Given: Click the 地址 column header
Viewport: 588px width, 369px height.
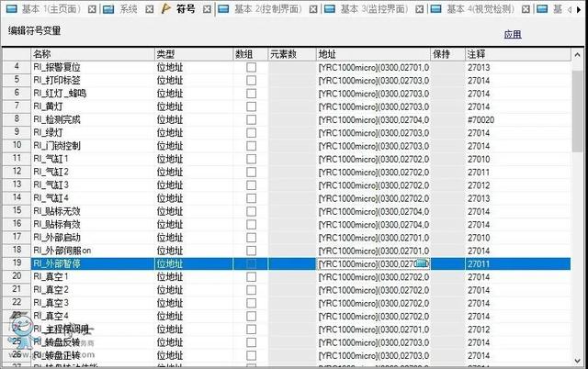Looking at the screenshot, I should coord(373,54).
